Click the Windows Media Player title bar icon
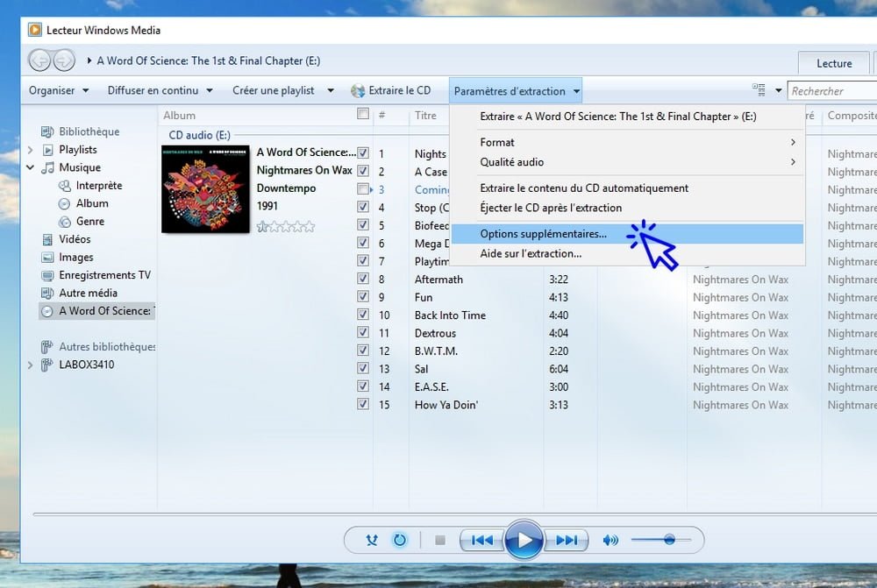 click(x=35, y=30)
